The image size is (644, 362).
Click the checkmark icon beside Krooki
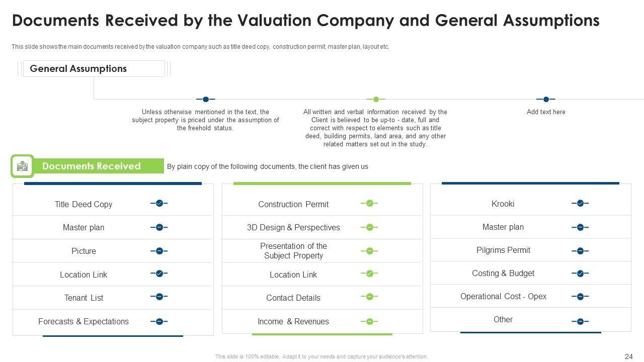(x=580, y=203)
